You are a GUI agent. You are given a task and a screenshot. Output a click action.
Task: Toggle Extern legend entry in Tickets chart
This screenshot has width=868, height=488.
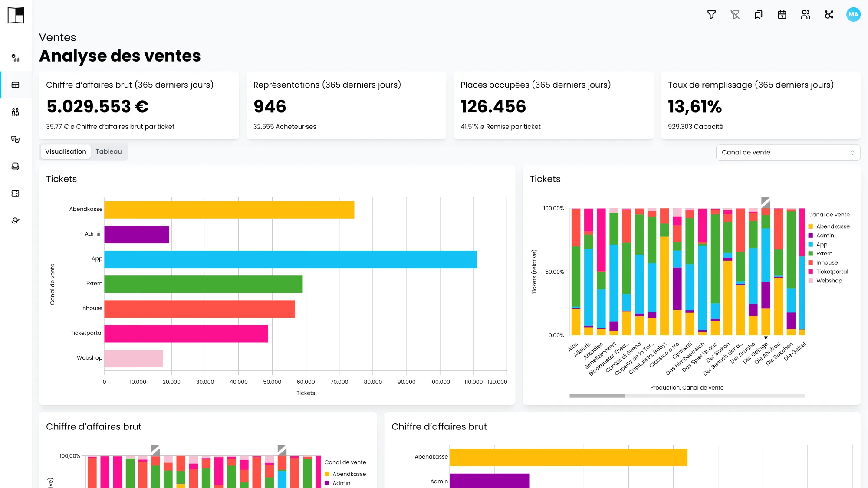tap(820, 254)
